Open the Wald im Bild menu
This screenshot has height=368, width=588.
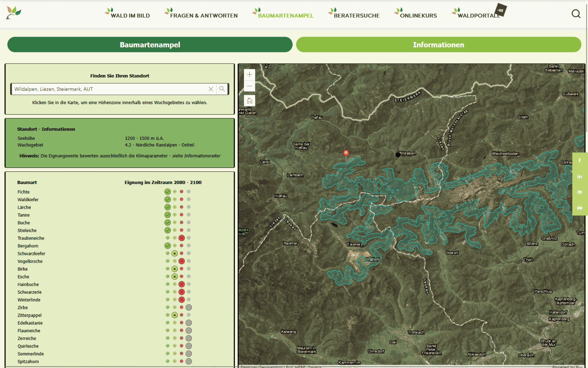point(130,16)
